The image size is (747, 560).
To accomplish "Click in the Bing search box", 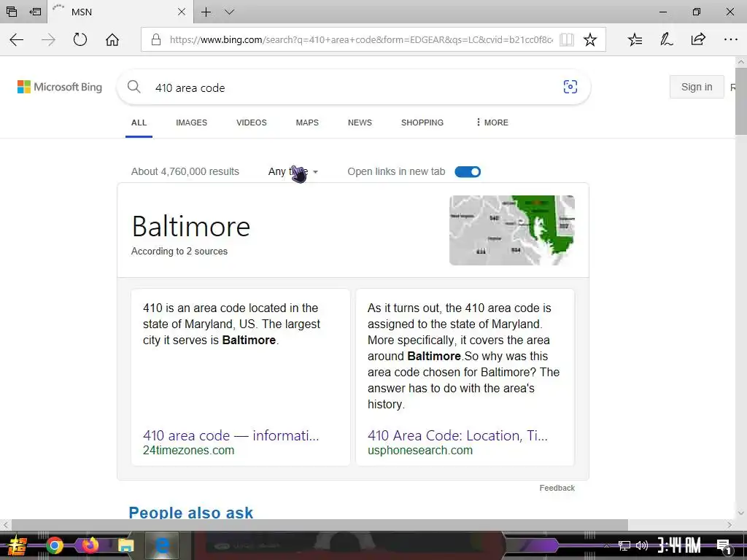I will coord(352,87).
